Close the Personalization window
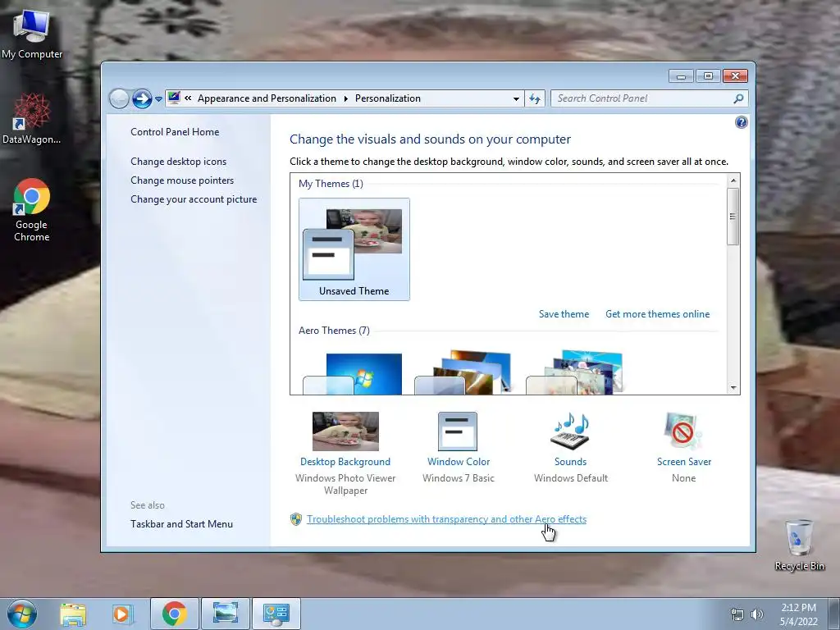 click(736, 76)
